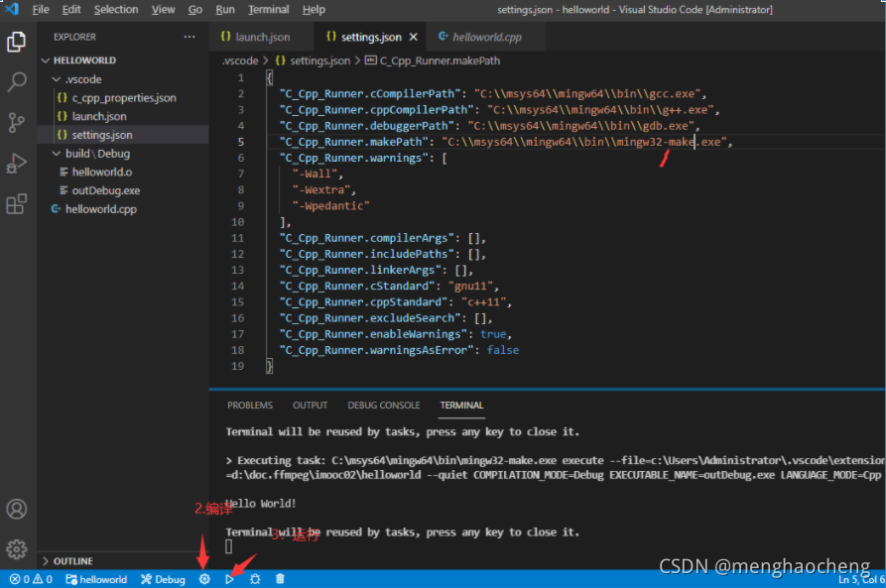
Task: Switch to the PROBLEMS panel tab
Action: click(x=250, y=405)
